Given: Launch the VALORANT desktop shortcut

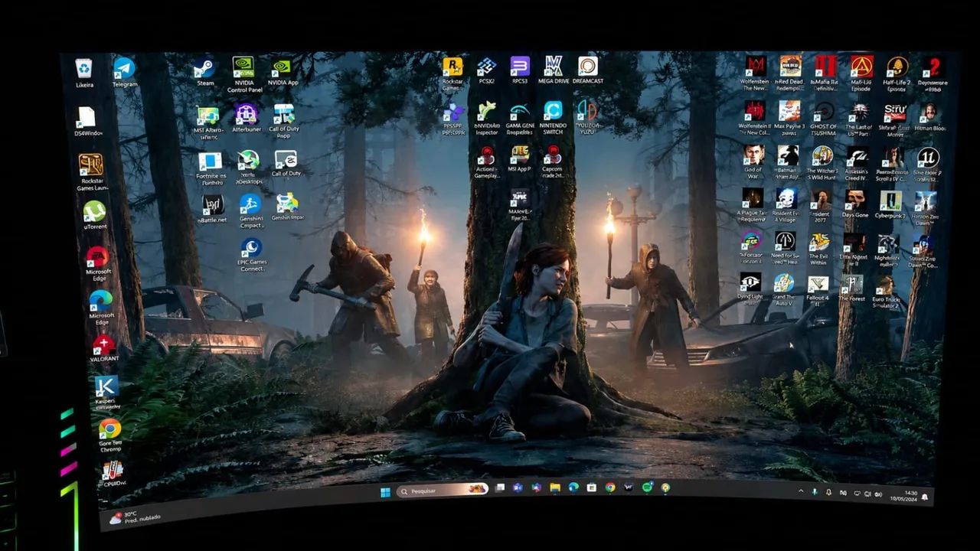Looking at the screenshot, I should point(104,348).
